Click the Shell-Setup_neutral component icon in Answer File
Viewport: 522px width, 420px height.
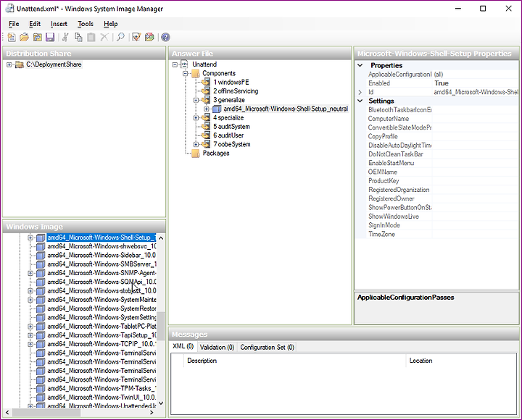coord(217,109)
